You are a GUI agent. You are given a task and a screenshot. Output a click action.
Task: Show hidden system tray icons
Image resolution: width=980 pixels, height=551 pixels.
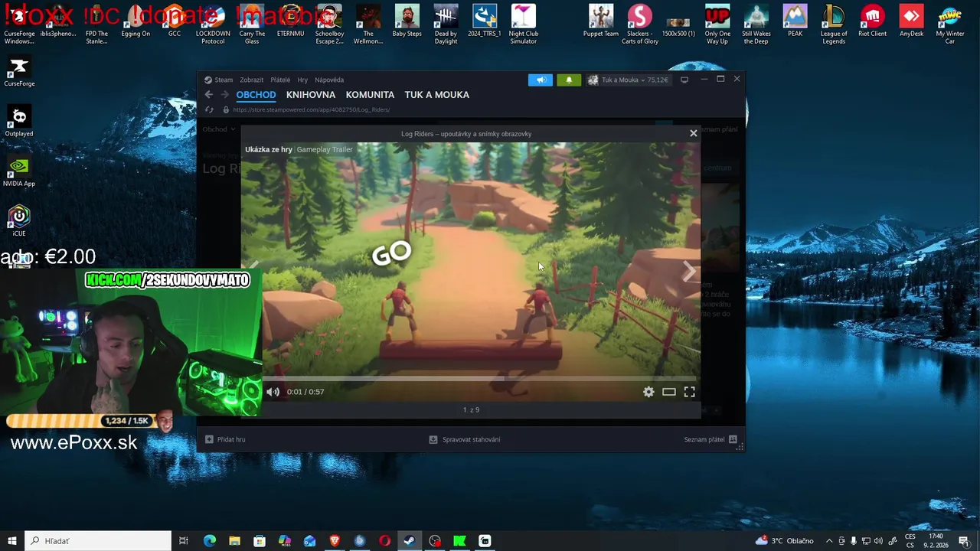pos(828,541)
